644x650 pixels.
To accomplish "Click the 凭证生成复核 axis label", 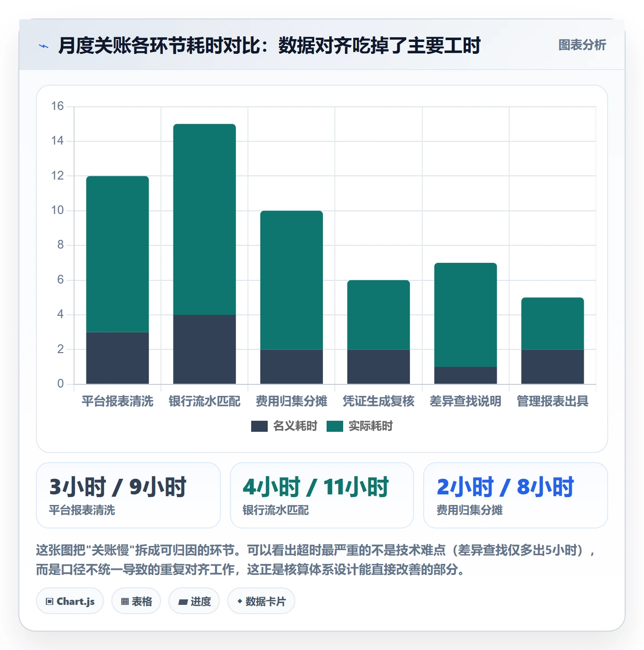I will click(378, 401).
